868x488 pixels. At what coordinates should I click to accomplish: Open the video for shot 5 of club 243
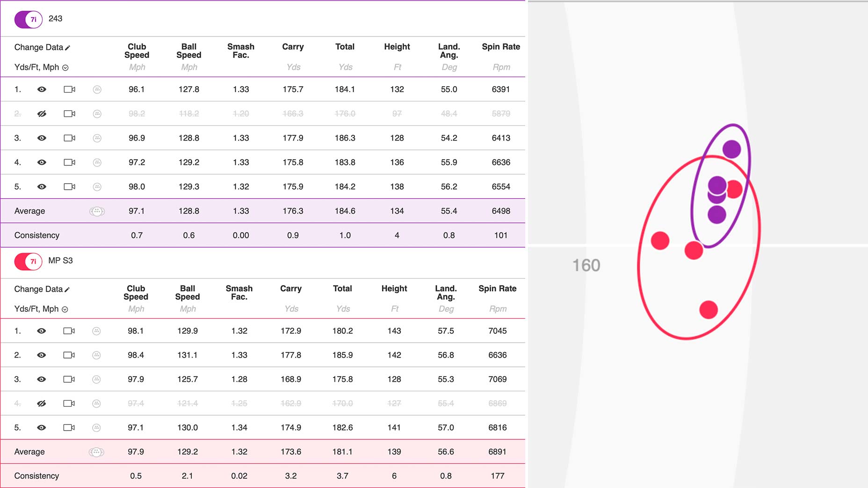[x=69, y=186]
